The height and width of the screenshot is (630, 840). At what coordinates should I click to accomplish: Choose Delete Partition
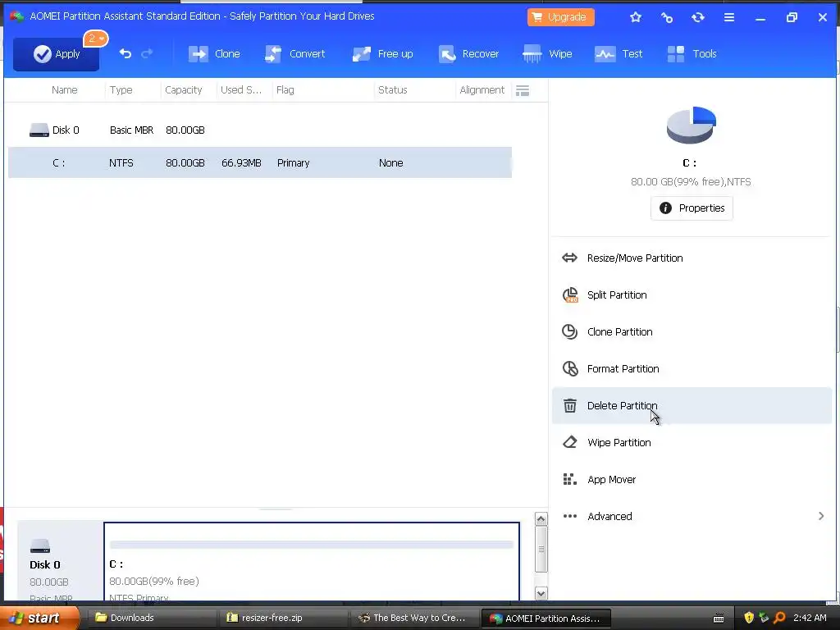pos(692,405)
